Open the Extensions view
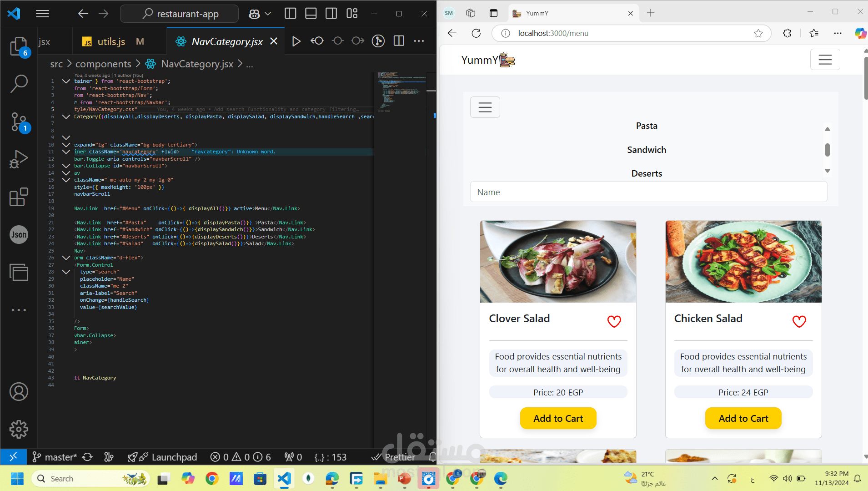This screenshot has height=491, width=868. click(19, 197)
